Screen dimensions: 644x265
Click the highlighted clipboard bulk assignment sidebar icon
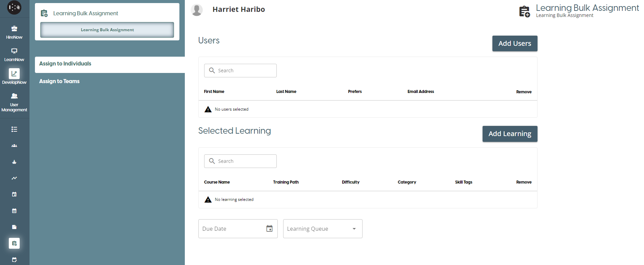14,243
